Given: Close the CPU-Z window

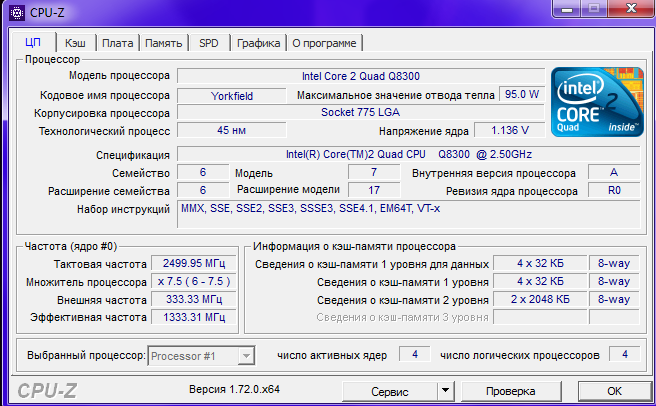Looking at the screenshot, I should pos(631,8).
